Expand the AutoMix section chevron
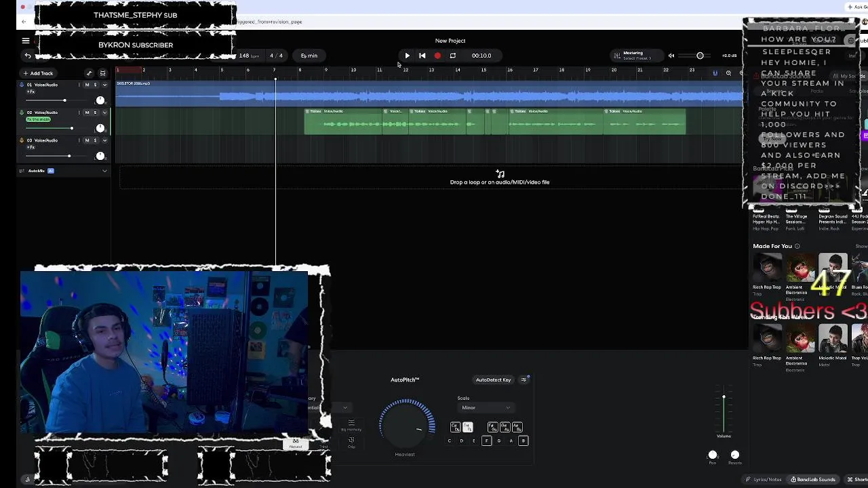Screen dimensions: 868x488 point(104,171)
